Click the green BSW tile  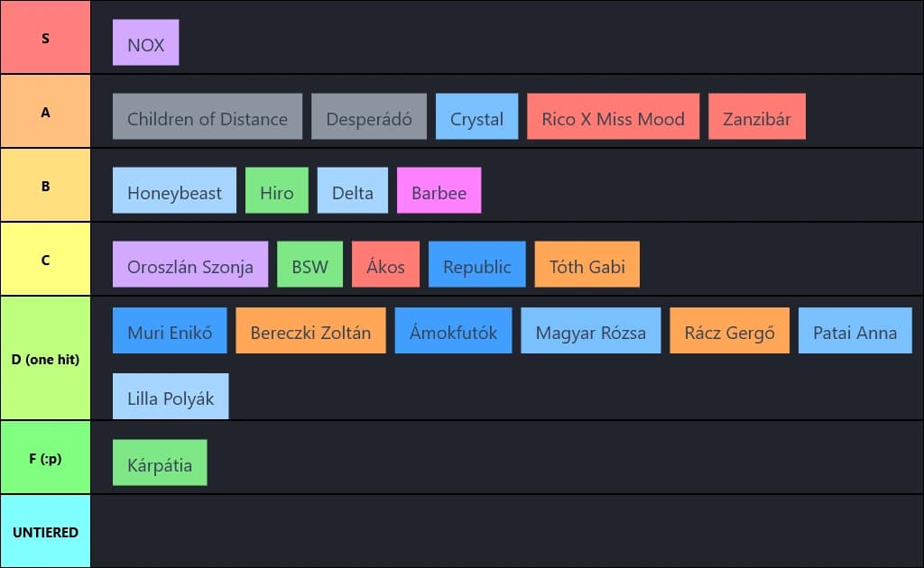(310, 264)
